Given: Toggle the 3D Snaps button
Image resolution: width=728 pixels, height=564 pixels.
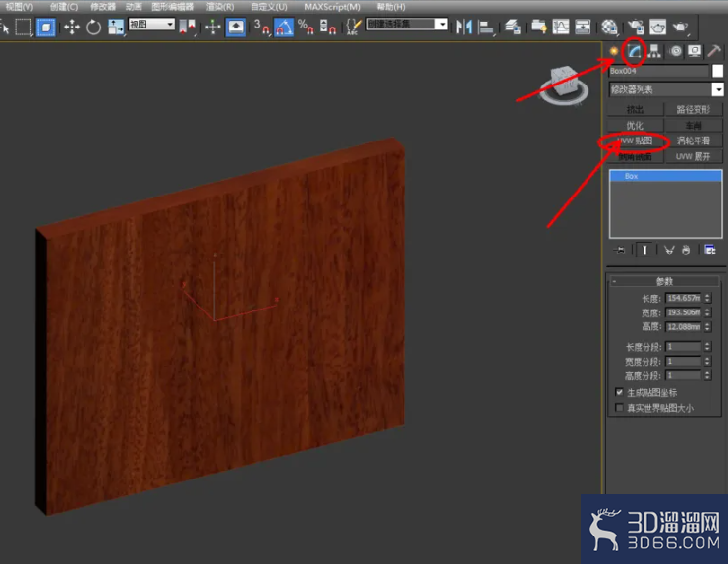Looking at the screenshot, I should [262, 27].
